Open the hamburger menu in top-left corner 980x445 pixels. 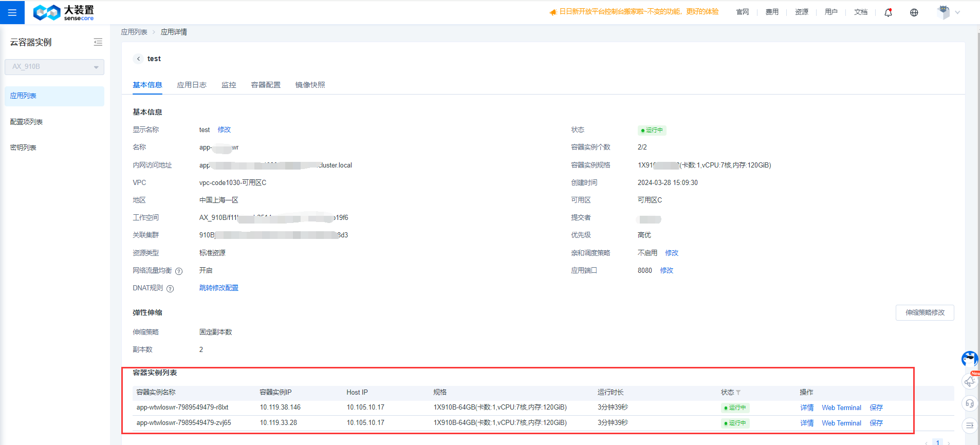click(12, 12)
